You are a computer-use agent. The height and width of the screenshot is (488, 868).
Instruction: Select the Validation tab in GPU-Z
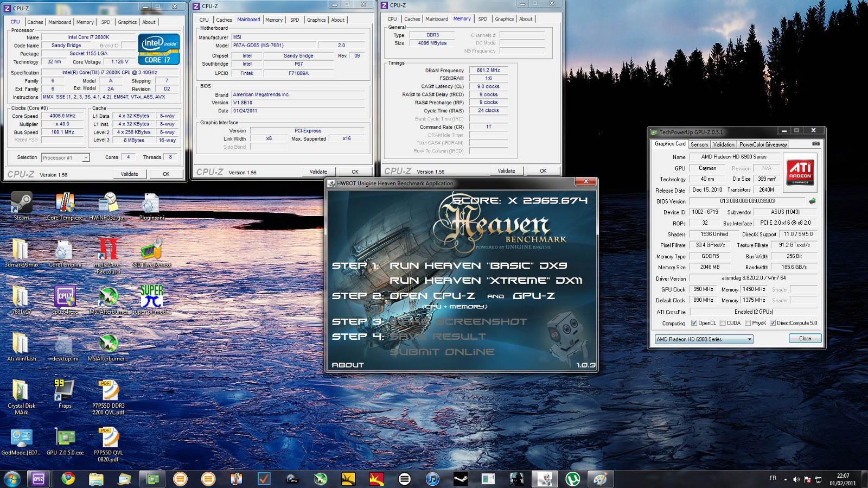(724, 144)
